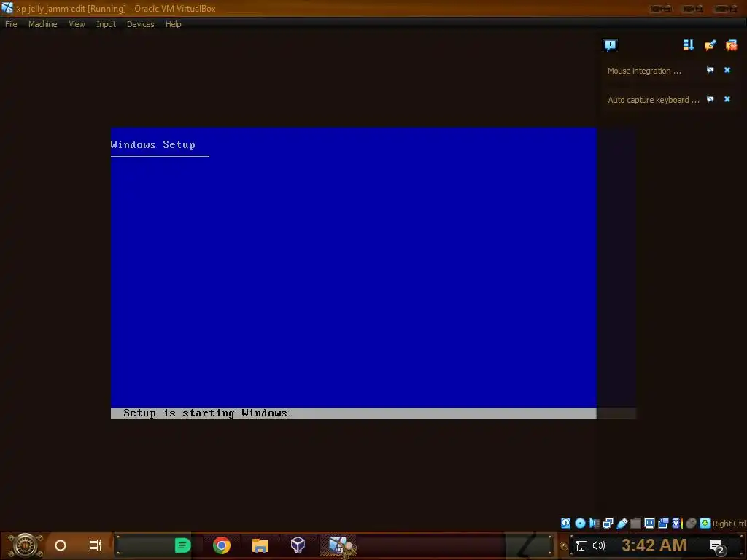Viewport: 747px width, 560px height.
Task: Click the Cortana circle icon
Action: 61,545
